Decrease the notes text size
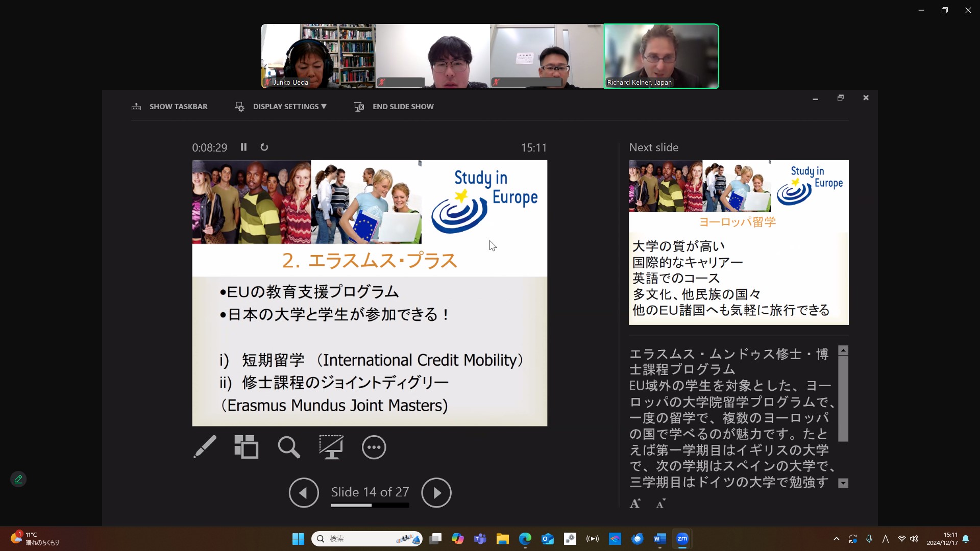Image resolution: width=980 pixels, height=551 pixels. [x=660, y=504]
